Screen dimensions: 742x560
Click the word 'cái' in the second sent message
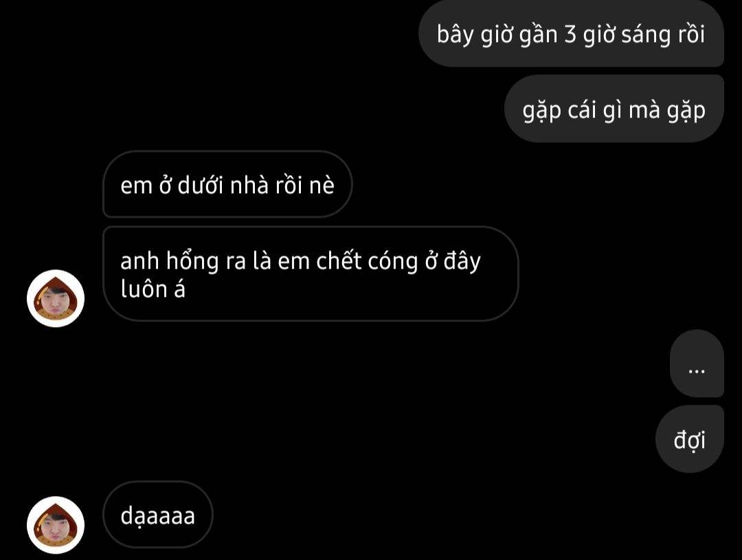[582, 109]
